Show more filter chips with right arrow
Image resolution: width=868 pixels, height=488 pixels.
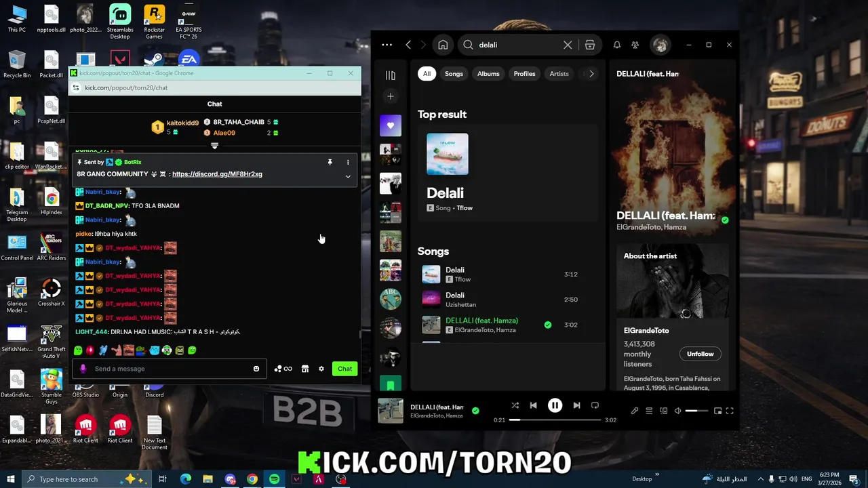(x=591, y=74)
